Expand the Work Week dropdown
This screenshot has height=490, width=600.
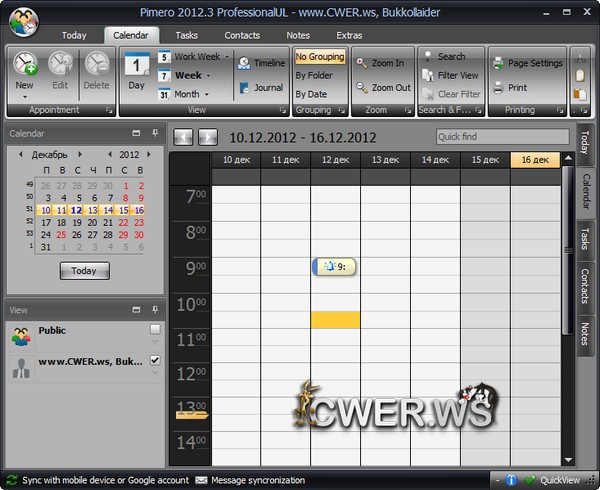click(227, 57)
